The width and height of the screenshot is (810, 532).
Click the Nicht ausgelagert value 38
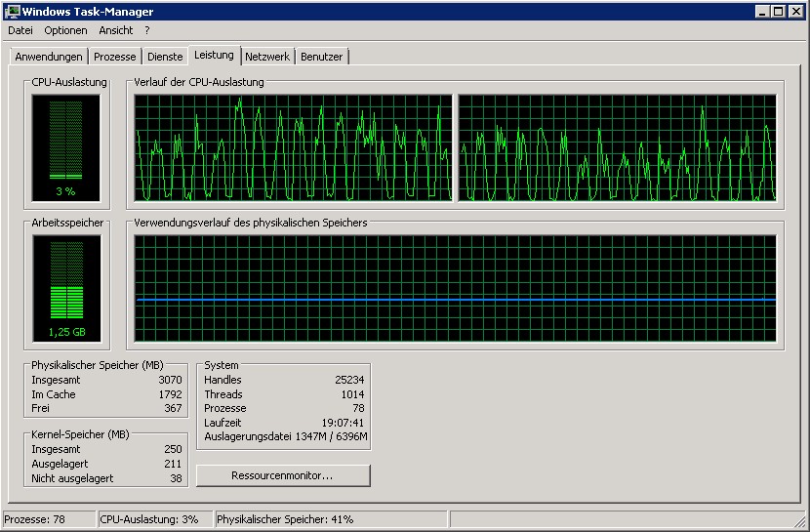coord(177,478)
